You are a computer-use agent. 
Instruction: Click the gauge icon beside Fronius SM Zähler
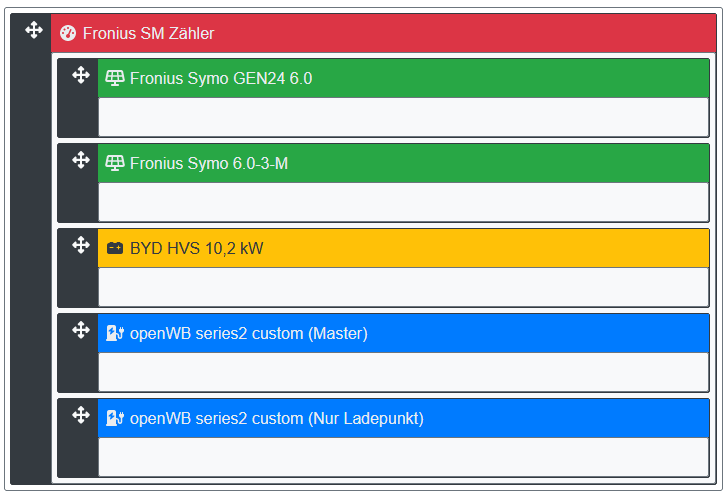click(68, 33)
